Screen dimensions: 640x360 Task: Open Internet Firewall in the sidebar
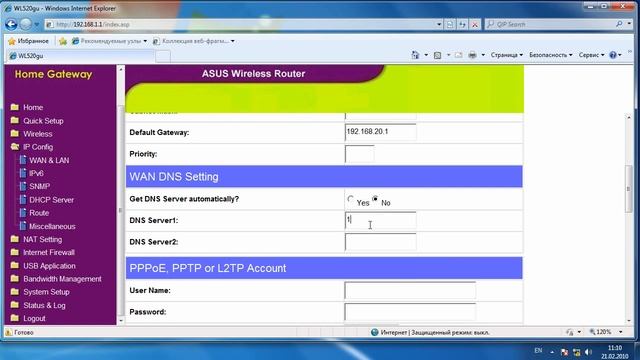click(x=49, y=253)
